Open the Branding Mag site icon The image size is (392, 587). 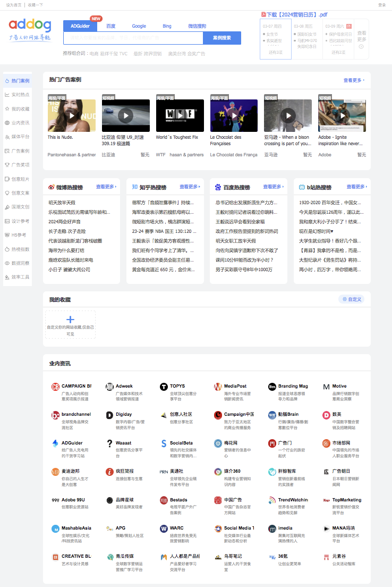[x=272, y=387]
